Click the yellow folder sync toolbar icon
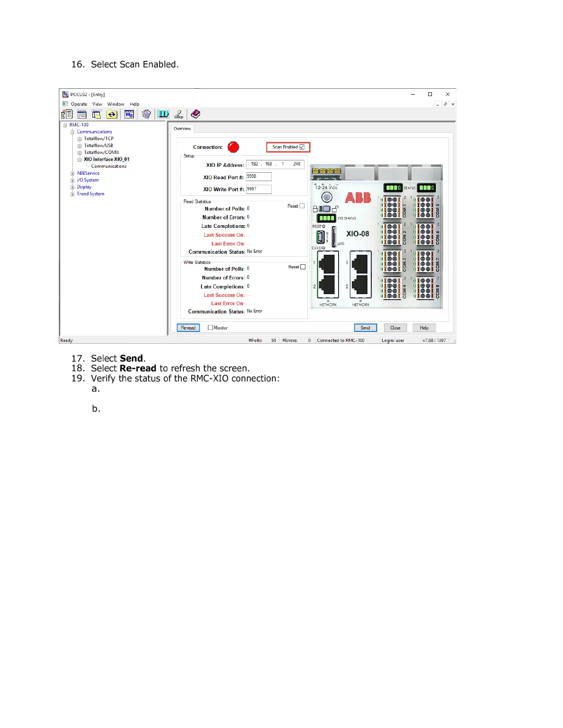Screen dimensions: 563x728 [112, 114]
